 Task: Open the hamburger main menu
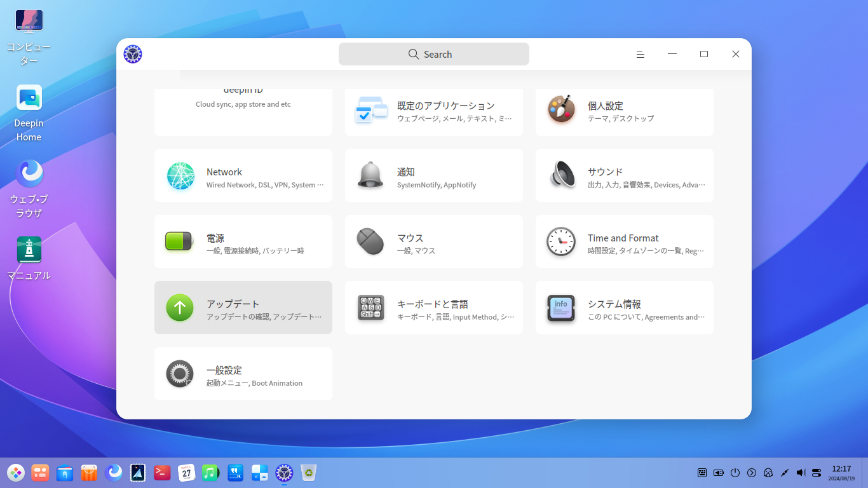tap(641, 55)
